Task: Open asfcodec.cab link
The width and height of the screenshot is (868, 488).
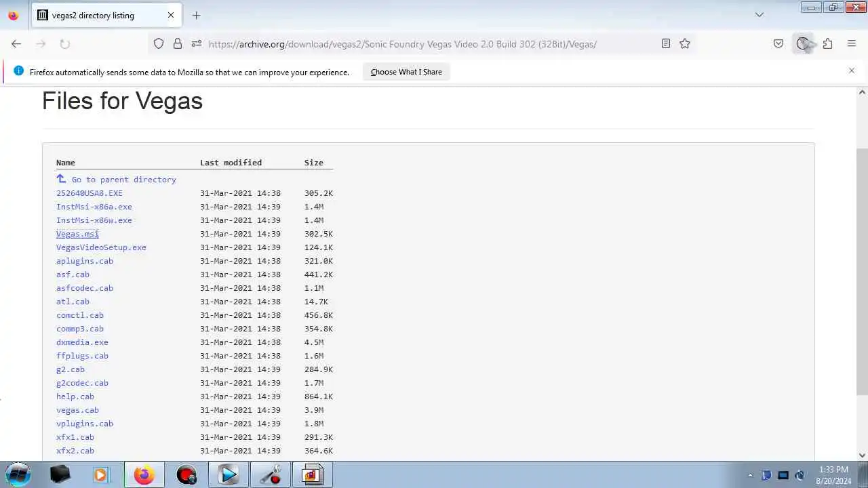Action: click(85, 288)
